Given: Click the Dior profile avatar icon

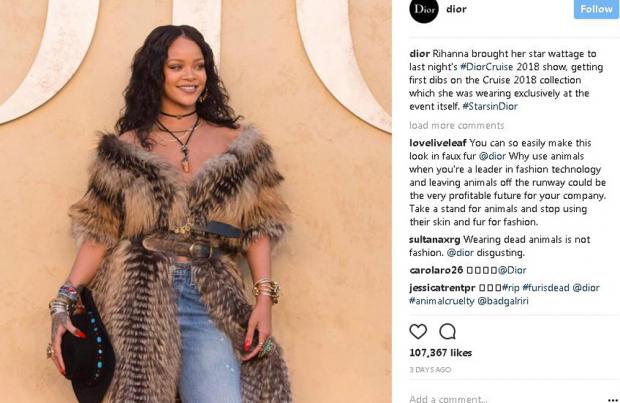Looking at the screenshot, I should click(424, 9).
